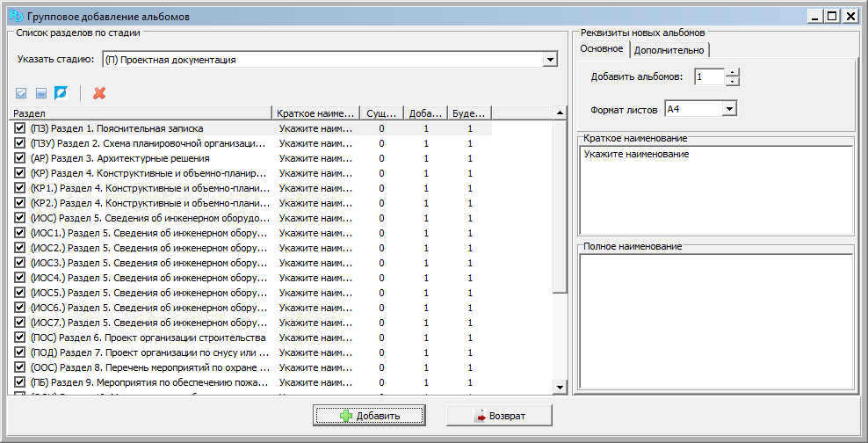Click the invert selection toolbar icon
868x443 pixels.
(61, 93)
